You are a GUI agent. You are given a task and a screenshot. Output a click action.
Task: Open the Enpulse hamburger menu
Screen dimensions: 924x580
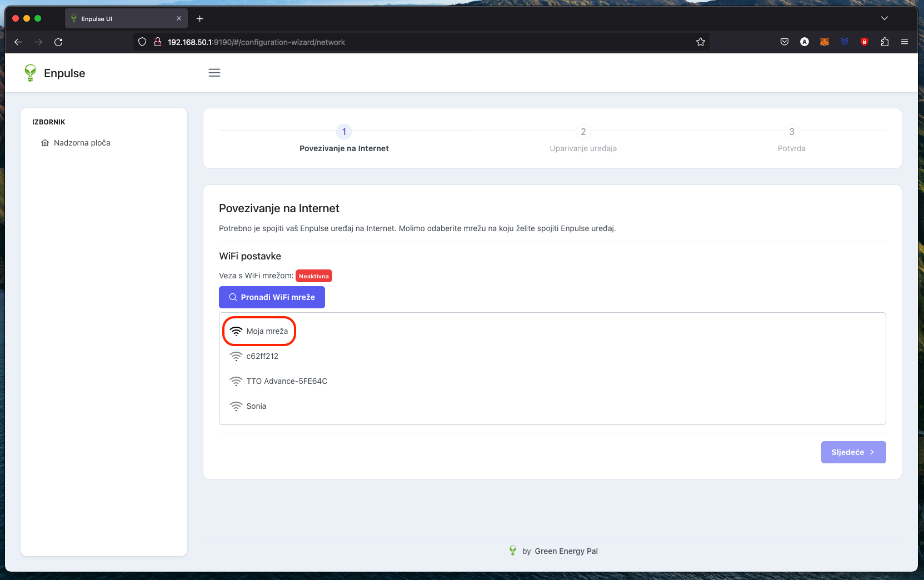pos(214,72)
